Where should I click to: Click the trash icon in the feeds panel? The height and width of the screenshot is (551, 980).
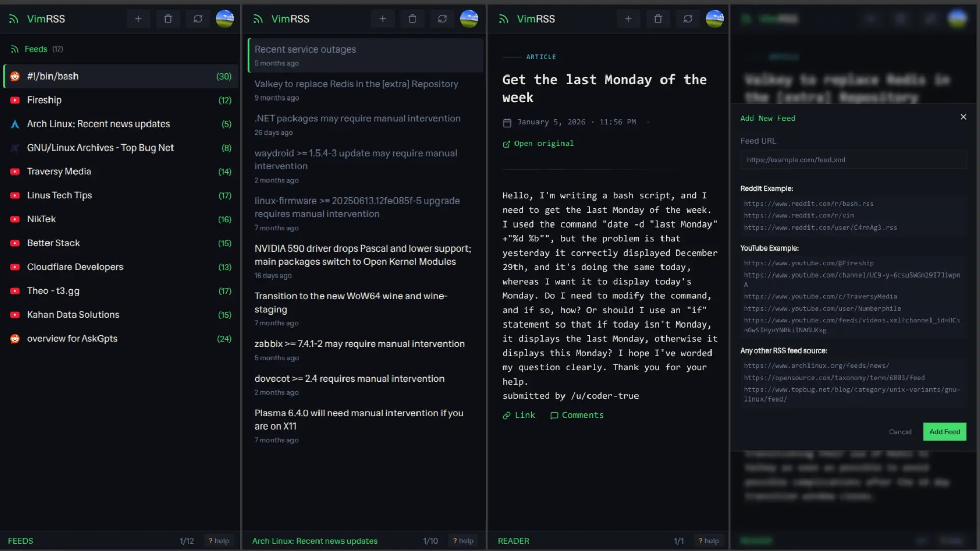pos(168,19)
